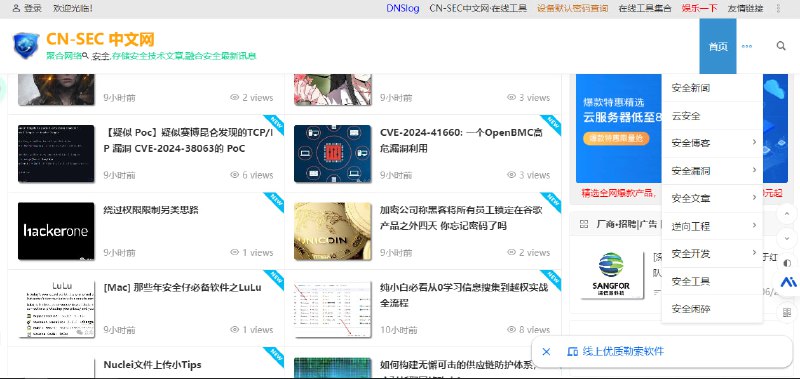Click the black terminal thumbnail for CVE-2024-38063
The image size is (800, 379).
pos(56,154)
